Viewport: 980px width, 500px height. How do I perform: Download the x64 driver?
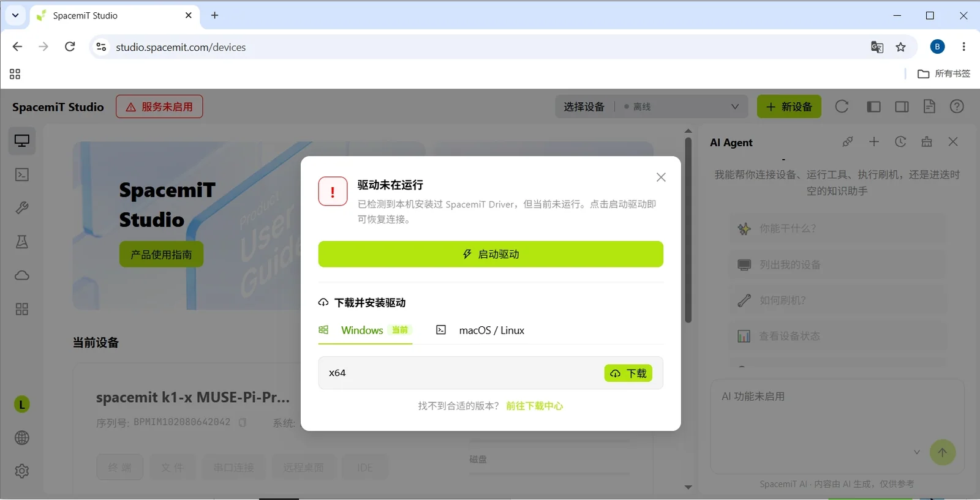point(628,373)
